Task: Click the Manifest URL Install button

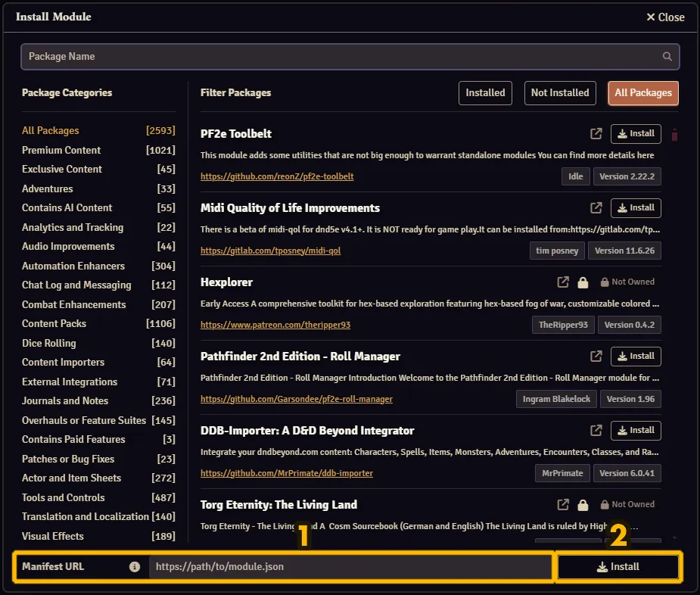Action: click(618, 566)
